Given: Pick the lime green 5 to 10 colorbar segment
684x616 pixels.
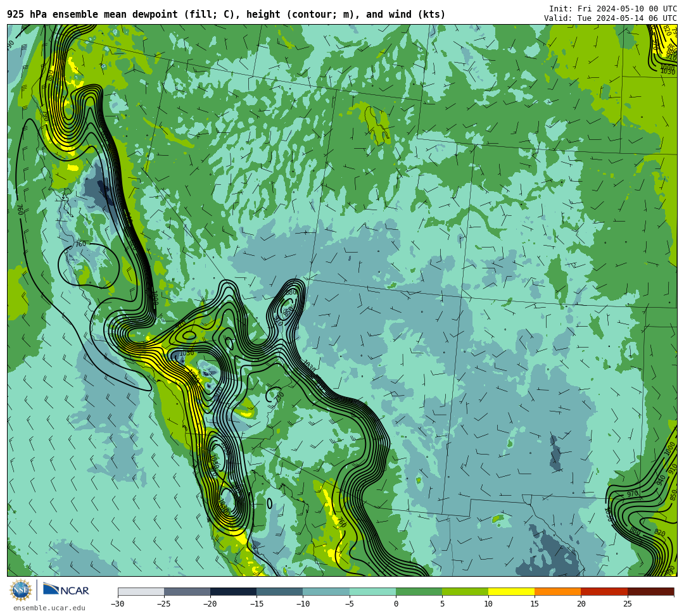Looking at the screenshot, I should pos(465,591).
